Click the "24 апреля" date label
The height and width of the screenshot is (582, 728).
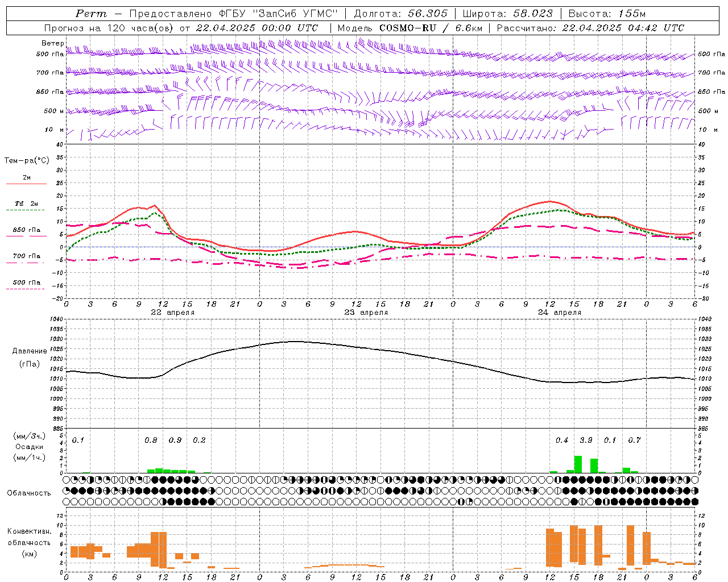(559, 313)
